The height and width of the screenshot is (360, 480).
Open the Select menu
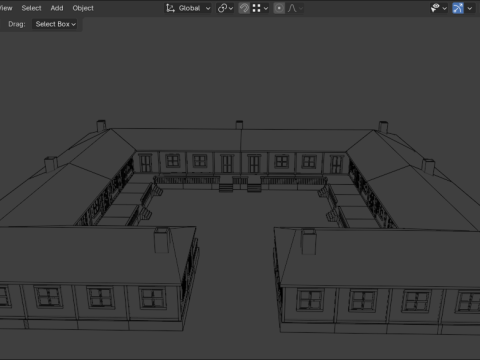(x=31, y=8)
